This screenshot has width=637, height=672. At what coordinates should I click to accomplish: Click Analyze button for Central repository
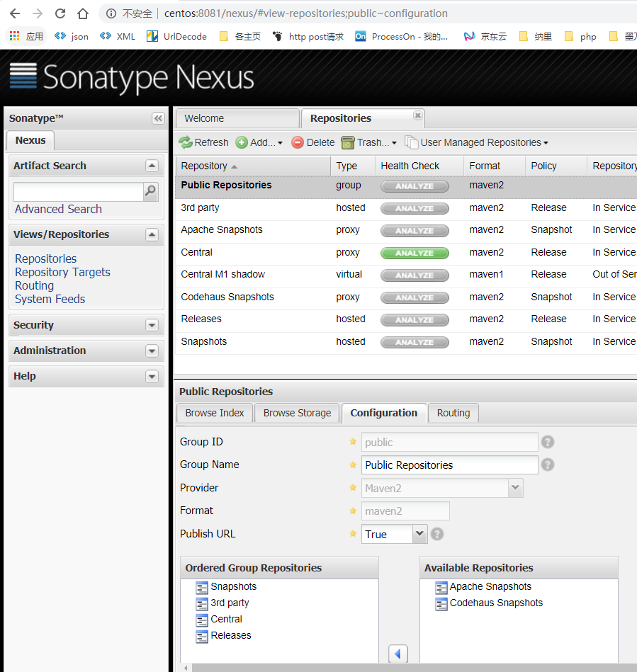pyautogui.click(x=415, y=253)
